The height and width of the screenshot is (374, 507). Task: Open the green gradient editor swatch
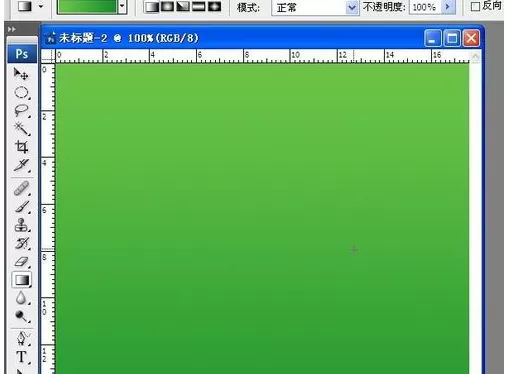[87, 6]
